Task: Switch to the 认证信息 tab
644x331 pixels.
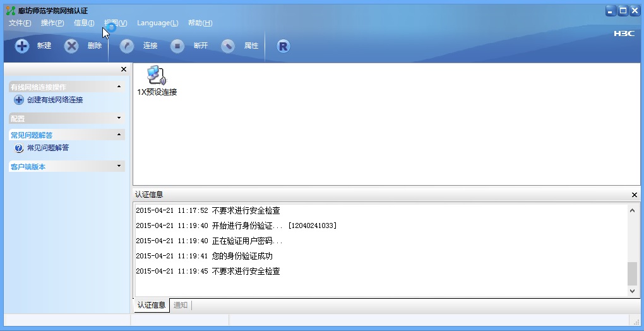Action: tap(152, 305)
